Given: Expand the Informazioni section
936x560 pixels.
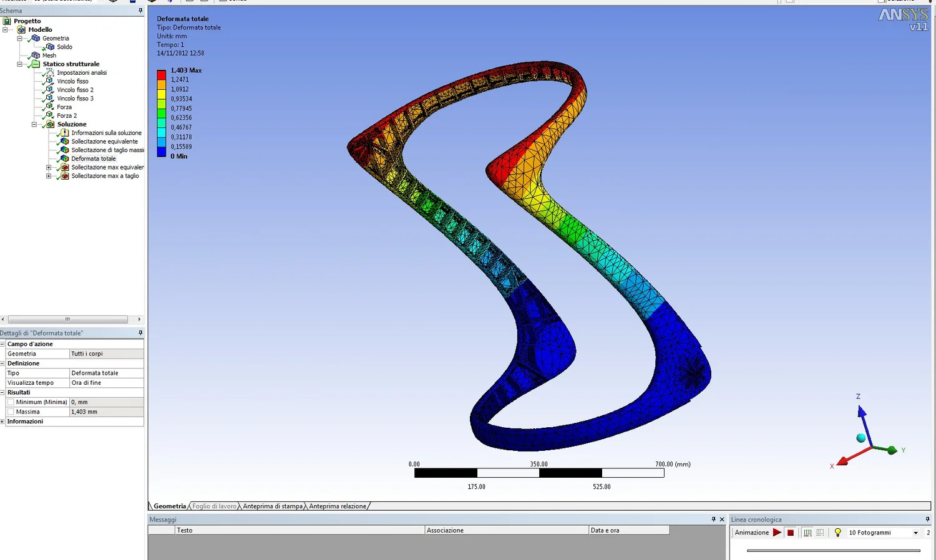Looking at the screenshot, I should (x=2, y=422).
